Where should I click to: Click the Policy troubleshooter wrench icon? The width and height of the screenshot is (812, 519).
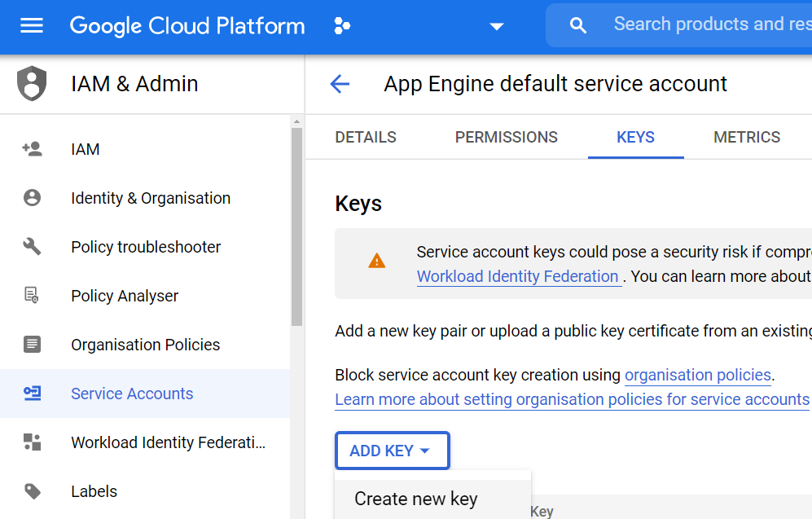pyautogui.click(x=32, y=247)
